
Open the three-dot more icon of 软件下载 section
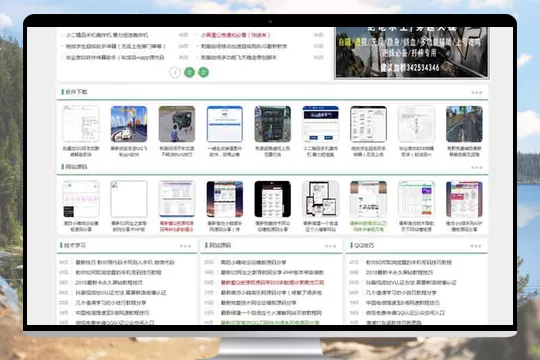[477, 92]
